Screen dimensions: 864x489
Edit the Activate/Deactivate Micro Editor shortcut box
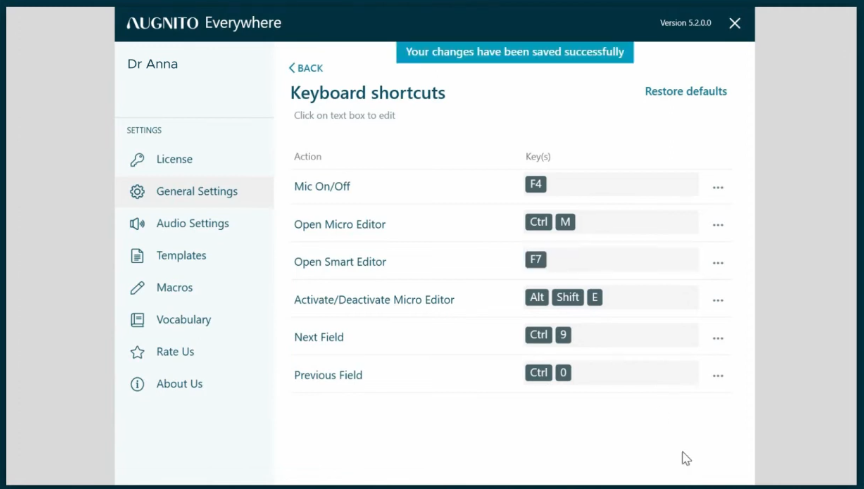611,298
